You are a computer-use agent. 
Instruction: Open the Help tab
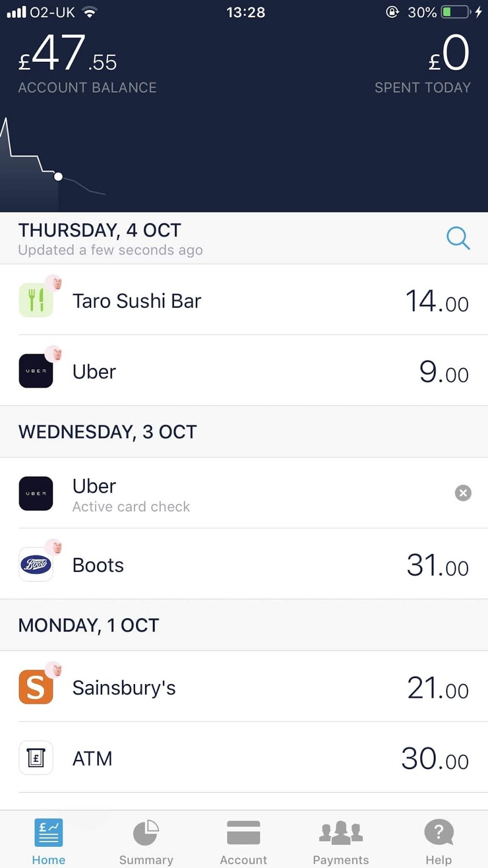pyautogui.click(x=439, y=841)
